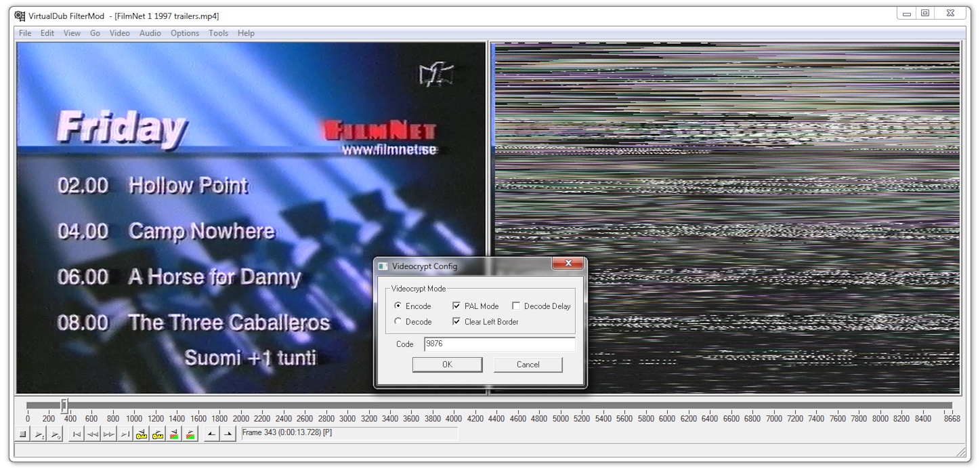Play the output video preview

(54, 434)
